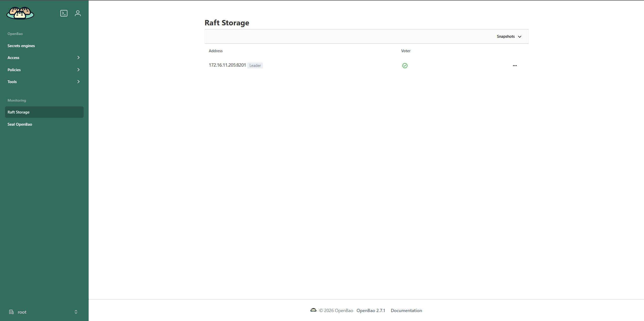
Task: Click the OpenBao dumplings logo
Action: (20, 13)
